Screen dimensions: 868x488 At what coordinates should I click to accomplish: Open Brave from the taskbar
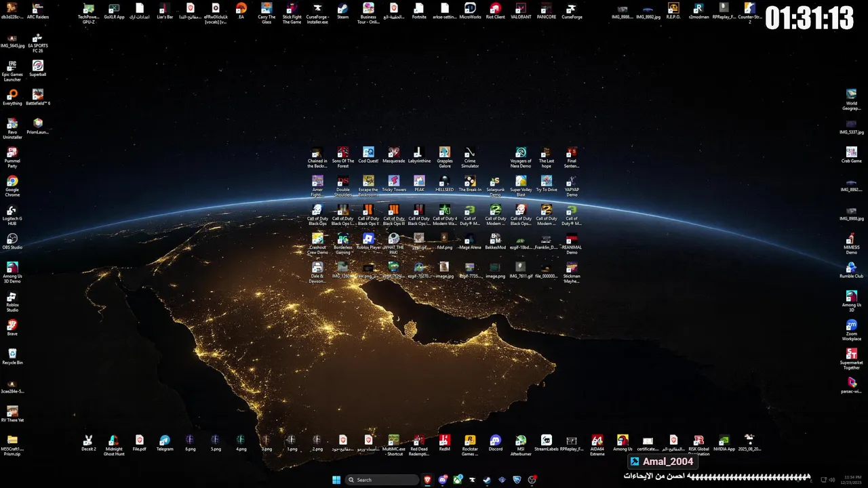tap(427, 480)
